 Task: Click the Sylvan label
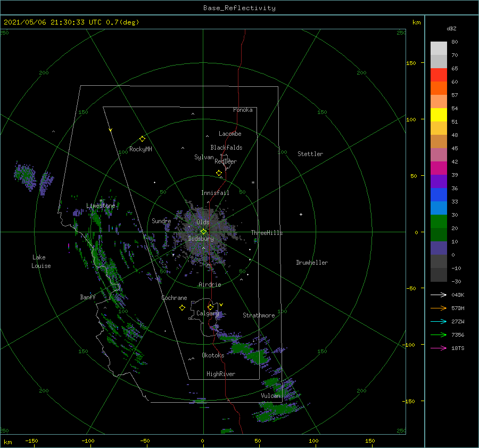[204, 157]
